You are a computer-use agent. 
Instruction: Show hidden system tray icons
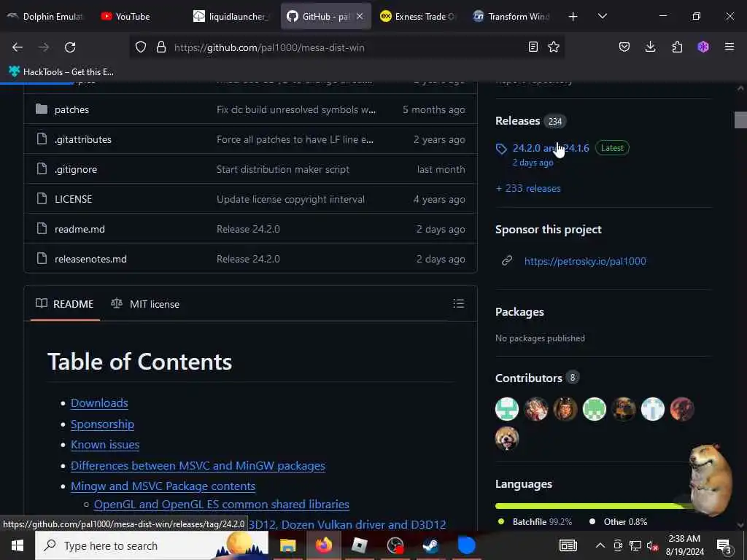[600, 545]
